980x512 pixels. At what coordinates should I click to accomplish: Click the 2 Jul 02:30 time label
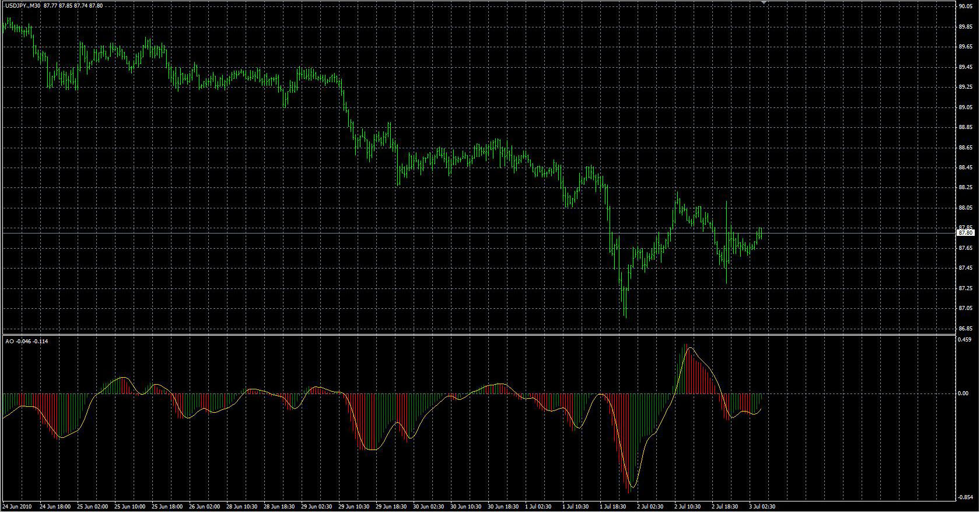651,507
